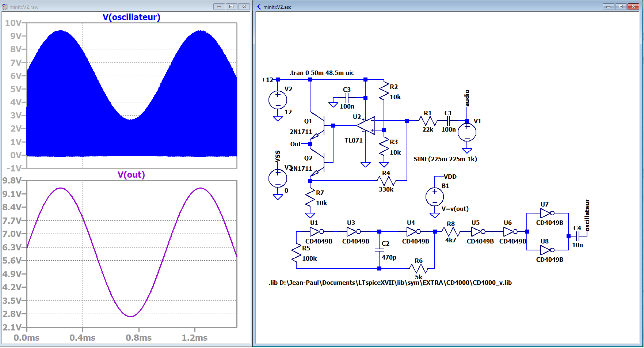Click the audio net label above V1
Image resolution: width=644 pixels, height=348 pixels.
coord(467,98)
